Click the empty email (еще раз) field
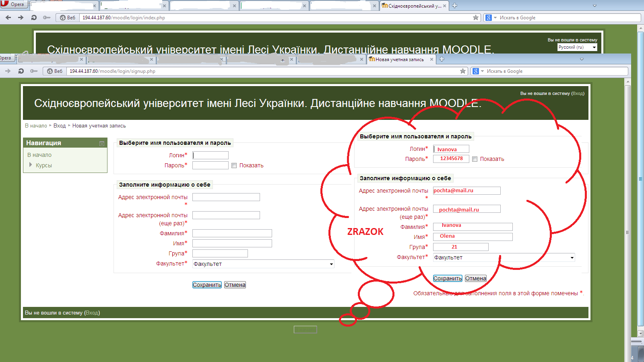This screenshot has width=644, height=362. 226,215
